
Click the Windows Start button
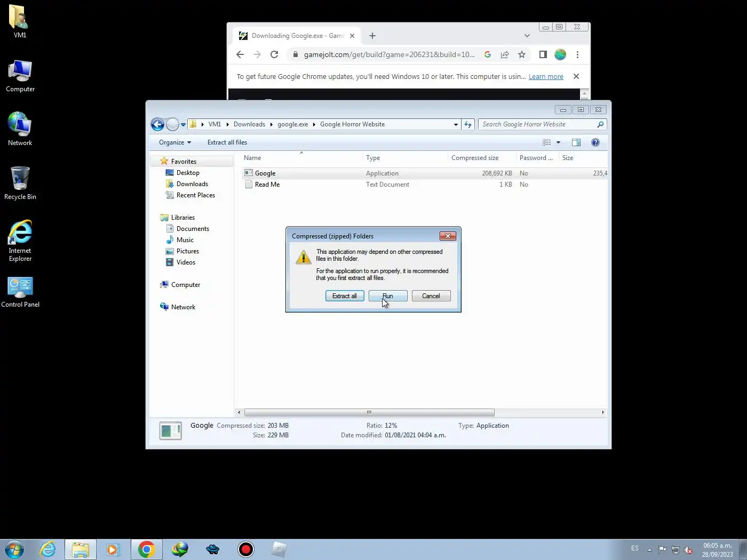pyautogui.click(x=14, y=549)
